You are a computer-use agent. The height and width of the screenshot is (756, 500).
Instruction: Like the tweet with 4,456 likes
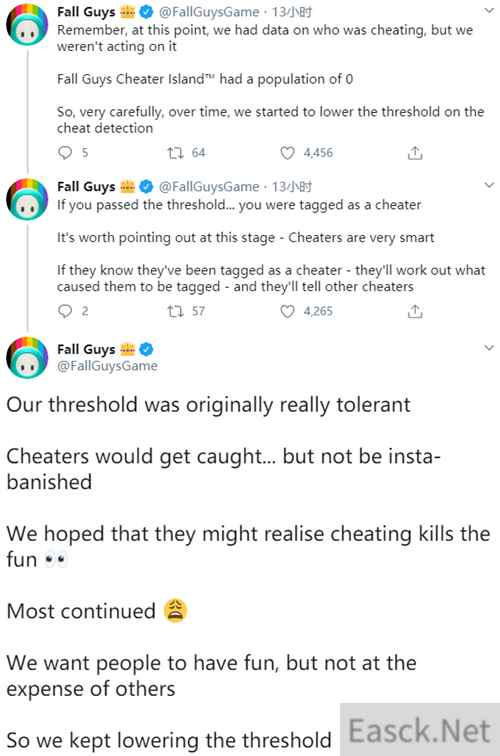coord(287,153)
